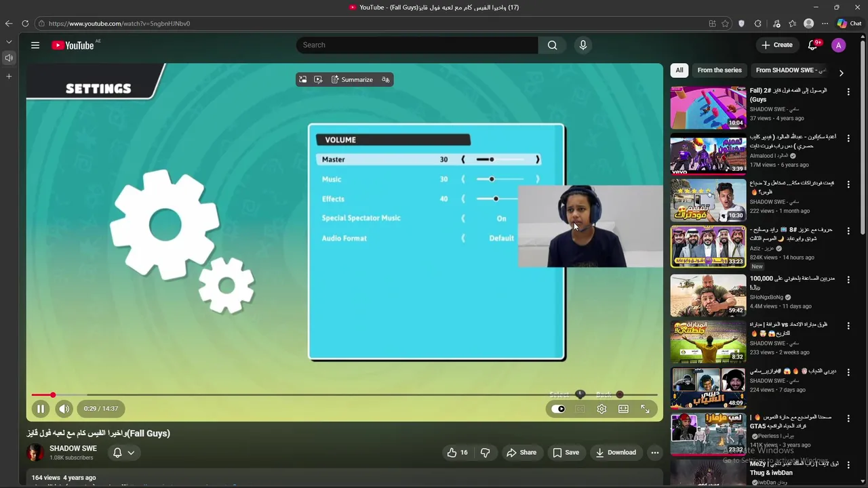Open browser settings and more menu
Image resolution: width=868 pixels, height=488 pixels.
click(x=824, y=24)
